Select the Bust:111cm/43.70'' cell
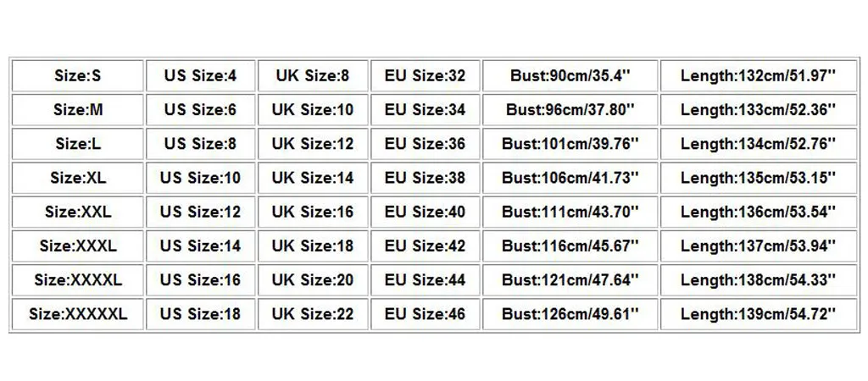Image resolution: width=868 pixels, height=381 pixels. tap(570, 212)
